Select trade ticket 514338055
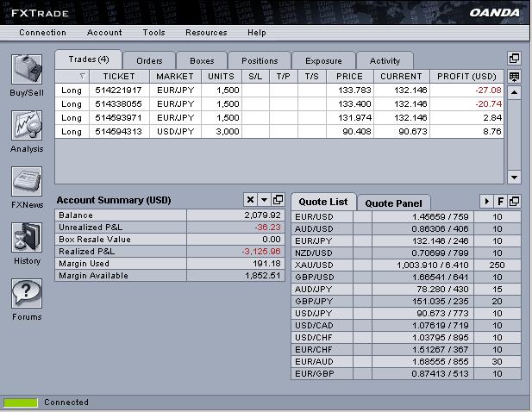532x412 pixels. point(118,103)
